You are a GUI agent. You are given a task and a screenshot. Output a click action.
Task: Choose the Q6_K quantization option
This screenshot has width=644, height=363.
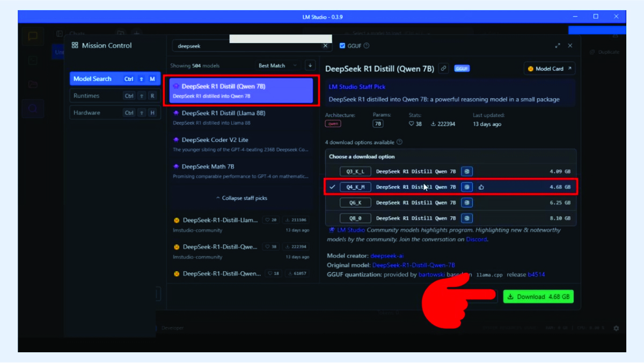(355, 203)
